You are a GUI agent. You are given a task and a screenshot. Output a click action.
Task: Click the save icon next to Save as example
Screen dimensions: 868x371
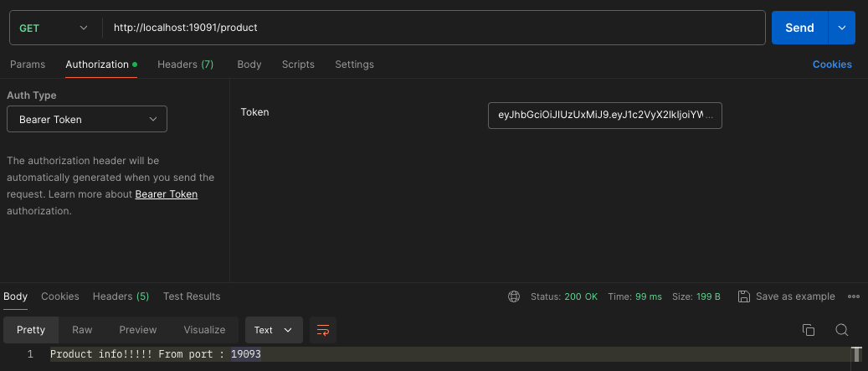(x=744, y=296)
